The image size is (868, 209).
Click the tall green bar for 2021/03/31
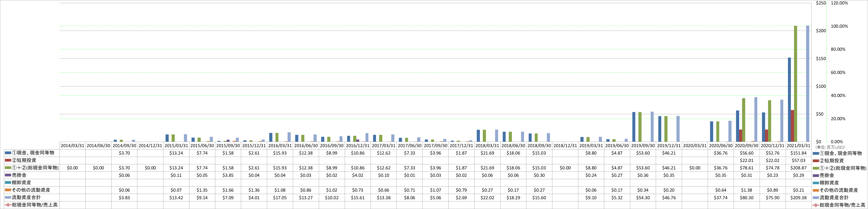pos(796,84)
